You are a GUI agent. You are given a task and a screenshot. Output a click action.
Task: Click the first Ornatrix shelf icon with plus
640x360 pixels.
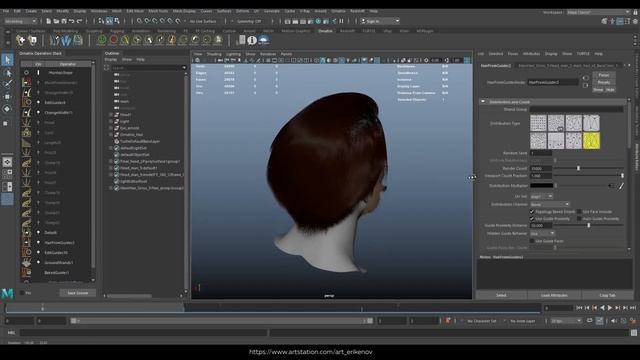click(x=20, y=40)
